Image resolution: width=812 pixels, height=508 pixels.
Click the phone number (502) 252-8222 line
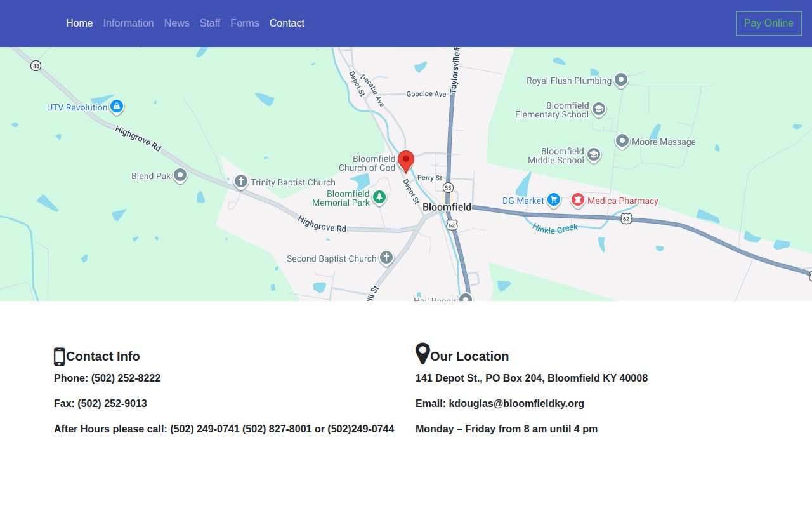click(107, 378)
